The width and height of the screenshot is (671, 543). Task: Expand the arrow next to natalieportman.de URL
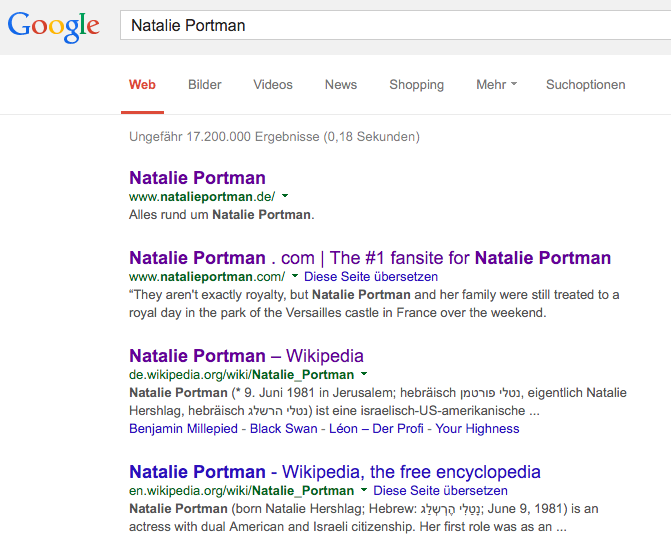(285, 197)
